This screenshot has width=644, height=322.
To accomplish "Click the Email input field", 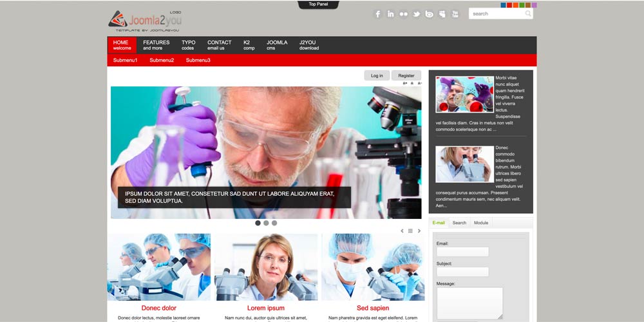I will coord(462,252).
